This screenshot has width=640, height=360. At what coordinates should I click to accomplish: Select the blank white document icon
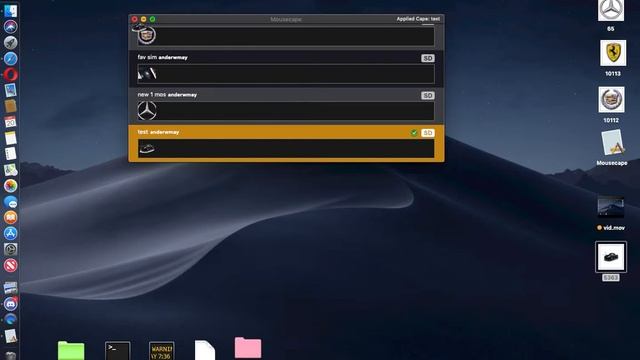coord(205,350)
